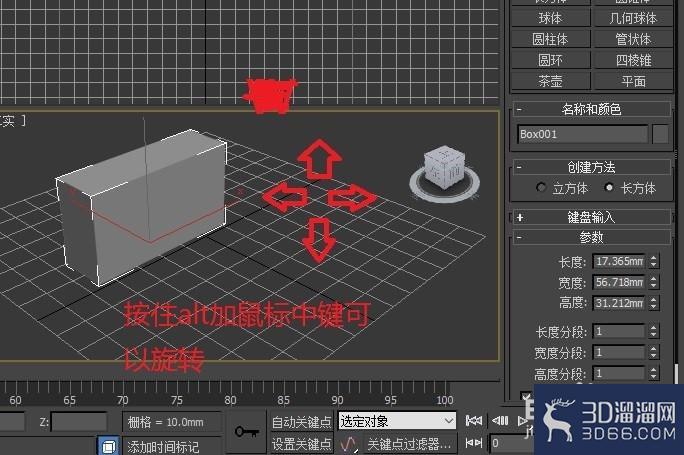The height and width of the screenshot is (455, 684).
Task: Click the 四棱锥 (Pyramid) button
Action: coord(633,60)
